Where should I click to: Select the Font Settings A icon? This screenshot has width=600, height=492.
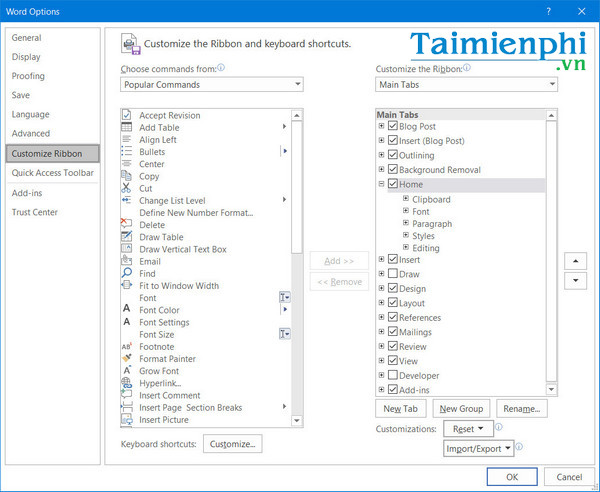click(x=127, y=321)
